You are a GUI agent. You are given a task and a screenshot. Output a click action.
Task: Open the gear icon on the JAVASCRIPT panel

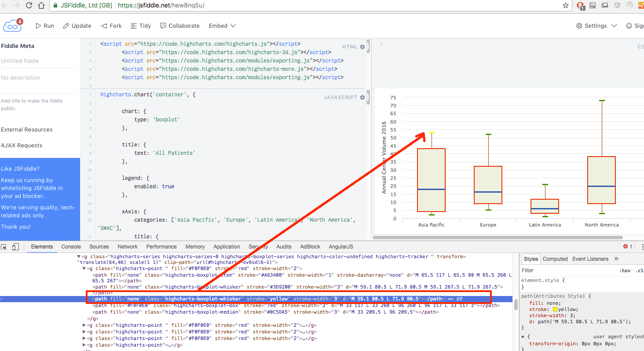(362, 97)
